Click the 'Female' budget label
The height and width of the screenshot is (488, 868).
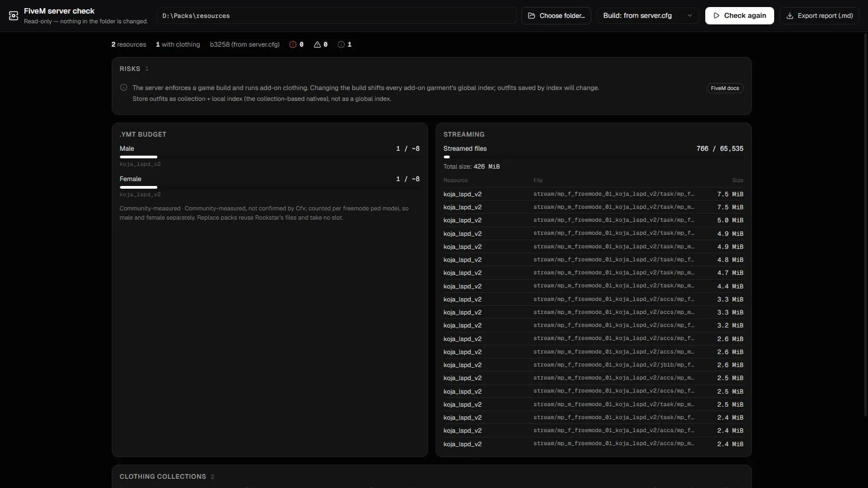[x=130, y=179]
